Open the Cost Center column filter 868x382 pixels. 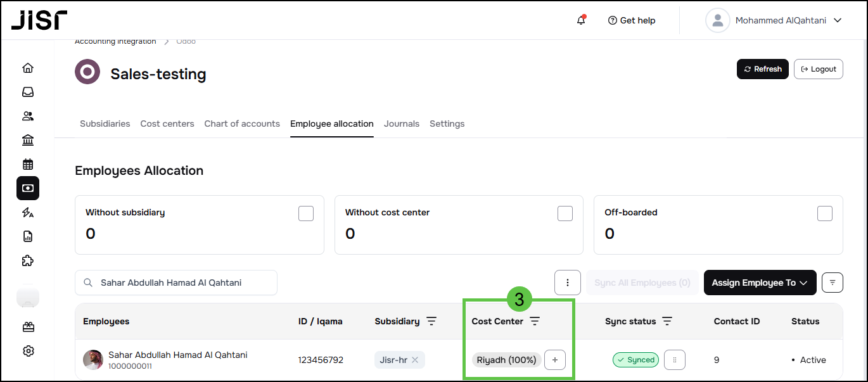(535, 321)
